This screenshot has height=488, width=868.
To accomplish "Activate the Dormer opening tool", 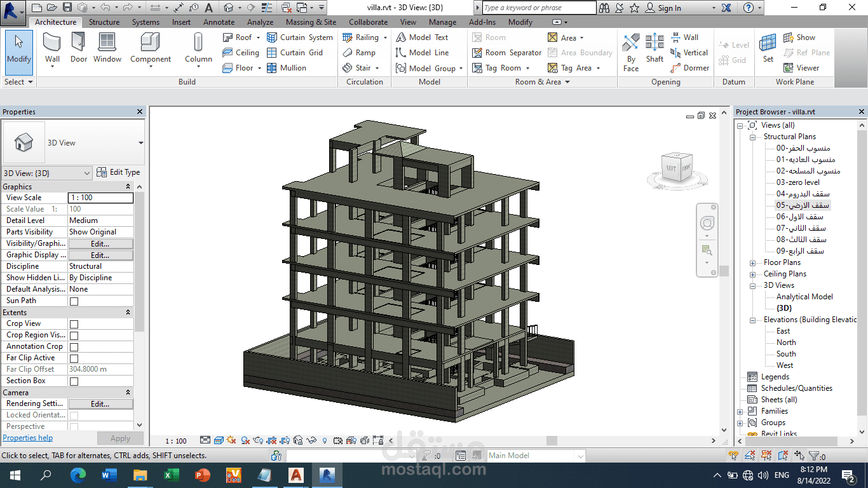I will [689, 68].
